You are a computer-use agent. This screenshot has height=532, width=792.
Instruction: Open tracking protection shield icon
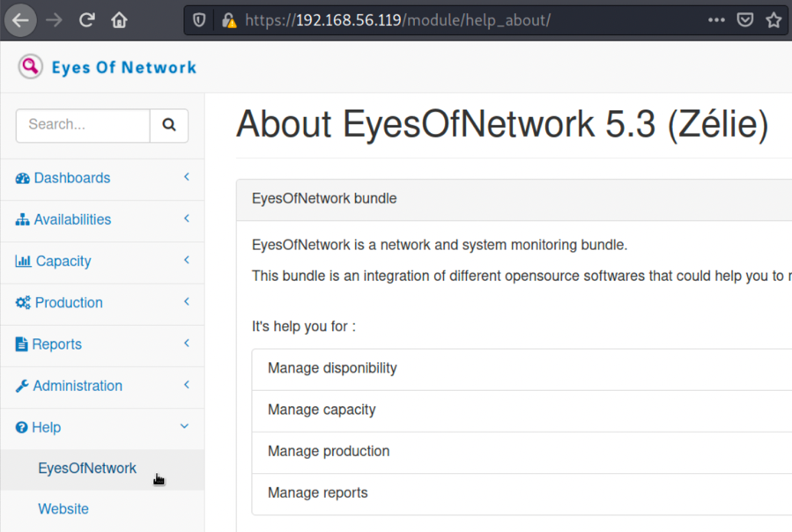coord(199,20)
